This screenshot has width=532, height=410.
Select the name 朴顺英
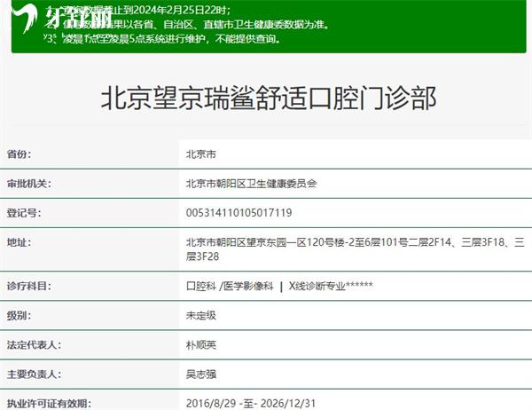201,345
